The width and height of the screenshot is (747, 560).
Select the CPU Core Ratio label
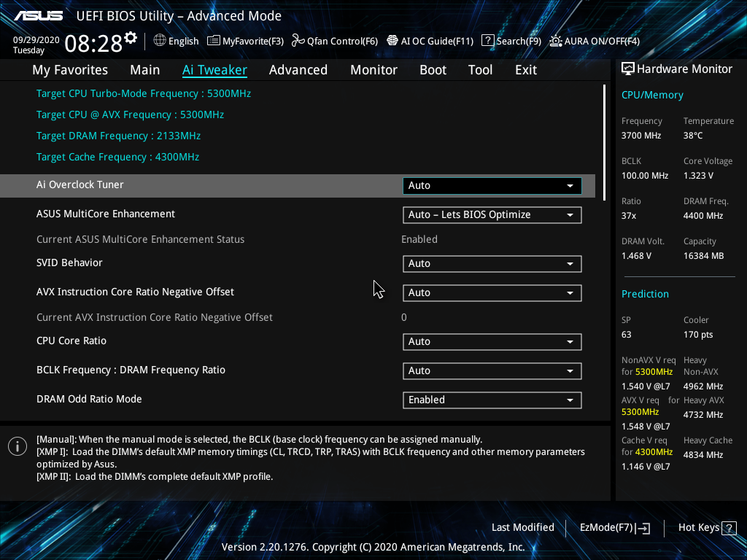[x=71, y=341]
